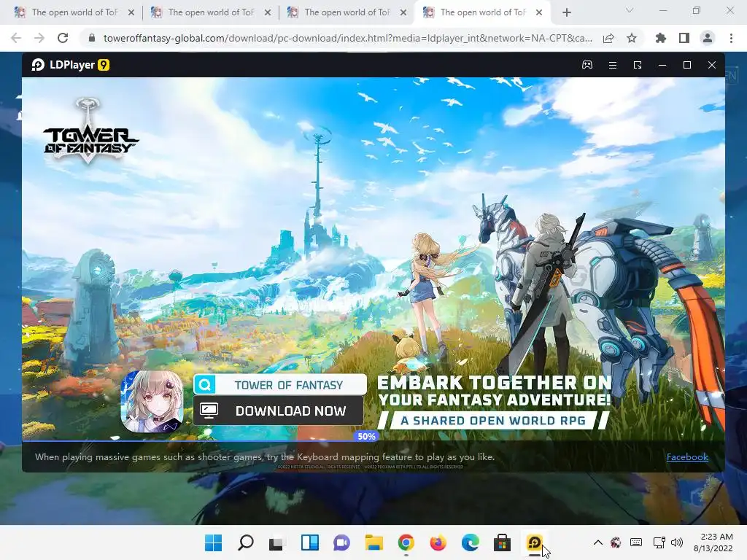This screenshot has height=560, width=747.
Task: Click tray Tower of Fantasy icon
Action: [616, 542]
